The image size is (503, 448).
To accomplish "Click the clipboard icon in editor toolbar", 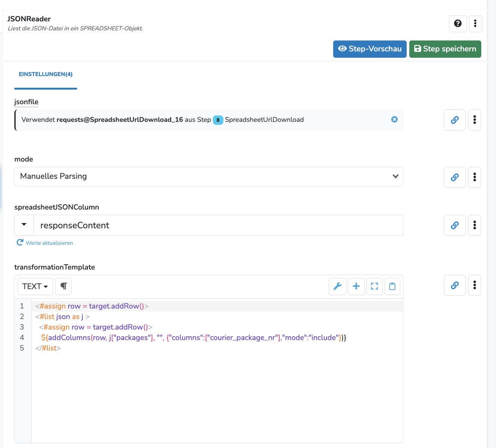I will [x=392, y=287].
